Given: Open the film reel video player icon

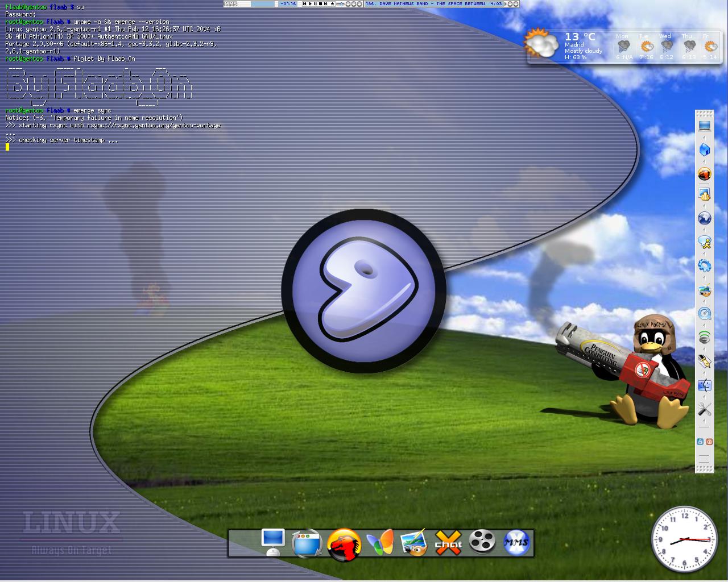Looking at the screenshot, I should (x=482, y=542).
